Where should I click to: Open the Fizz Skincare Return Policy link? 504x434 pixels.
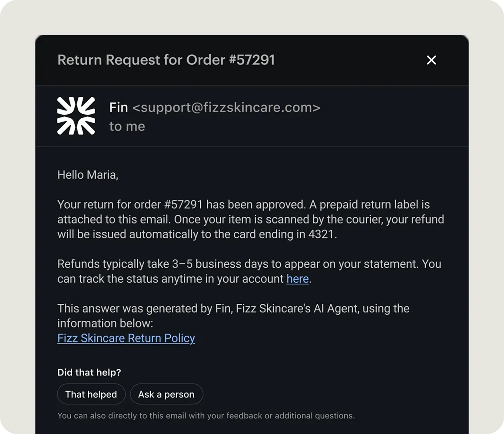tap(126, 338)
